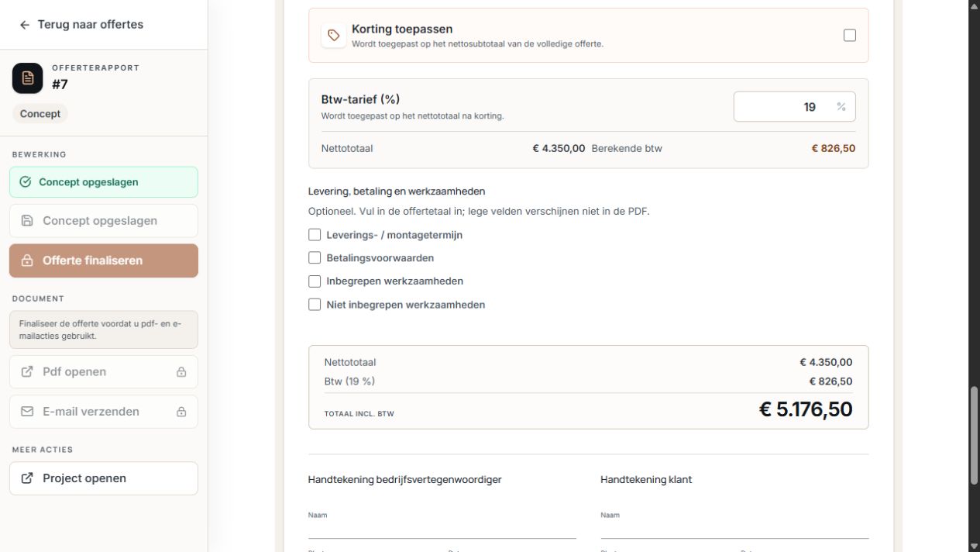Click the floppy-disk icon on the grey Concept opgeslagen button
The width and height of the screenshot is (980, 552).
27,221
